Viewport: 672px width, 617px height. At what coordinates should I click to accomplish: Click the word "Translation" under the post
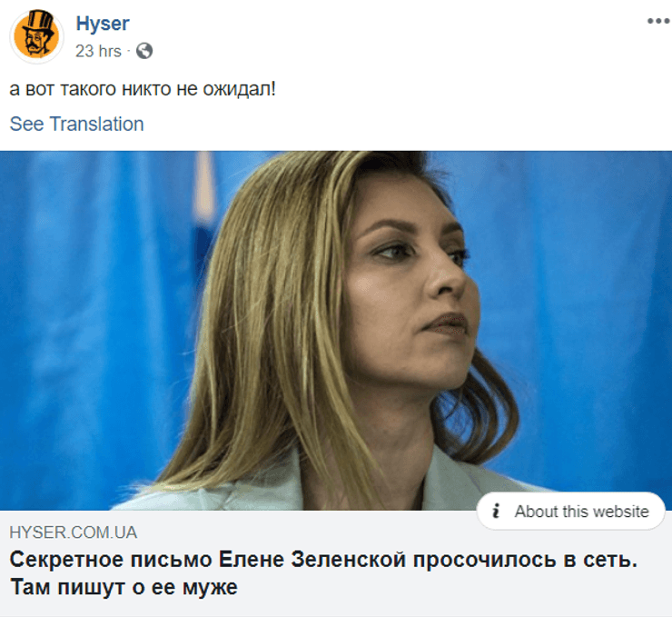point(97,124)
